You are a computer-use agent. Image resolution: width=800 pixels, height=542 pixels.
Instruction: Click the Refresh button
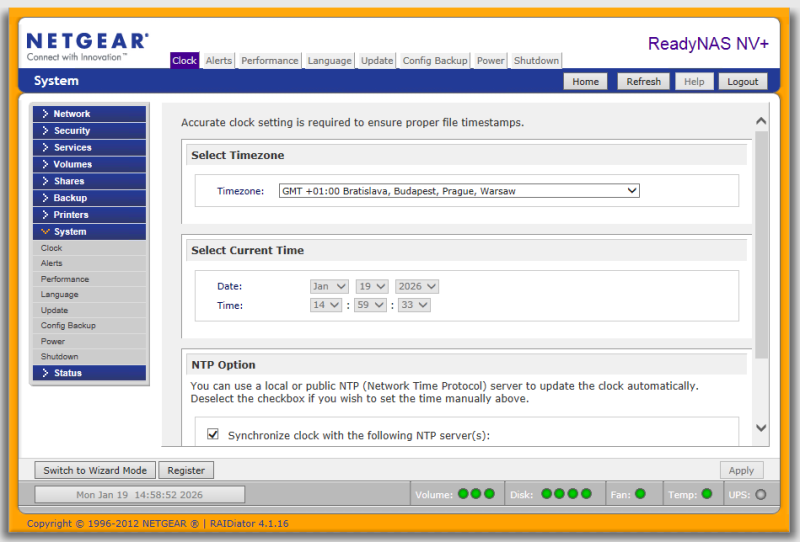coord(643,82)
